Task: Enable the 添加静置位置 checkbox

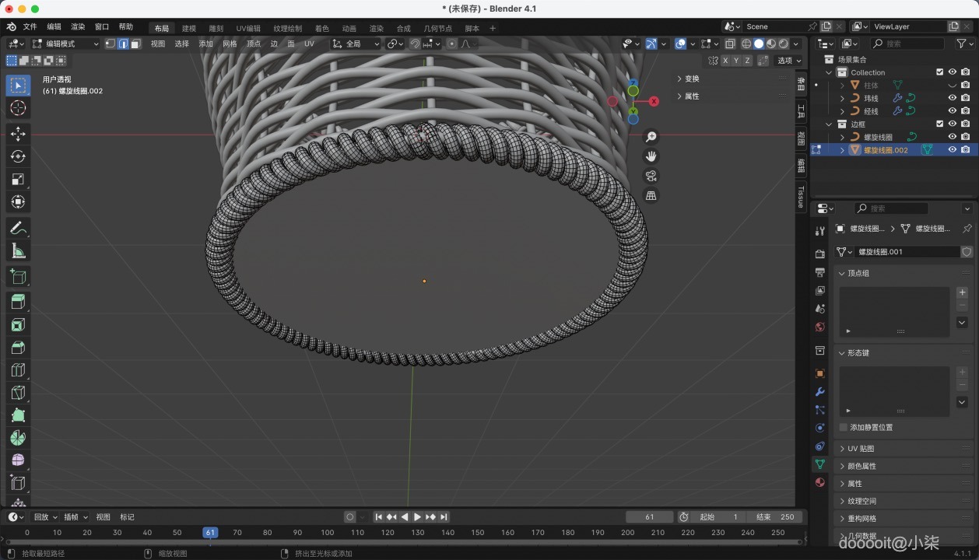Action: coord(844,427)
